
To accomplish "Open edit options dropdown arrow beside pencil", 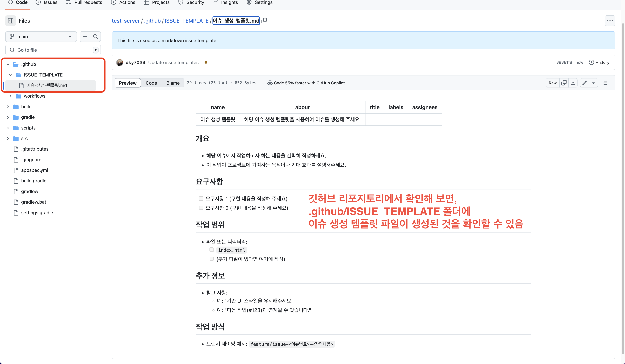I will click(594, 83).
